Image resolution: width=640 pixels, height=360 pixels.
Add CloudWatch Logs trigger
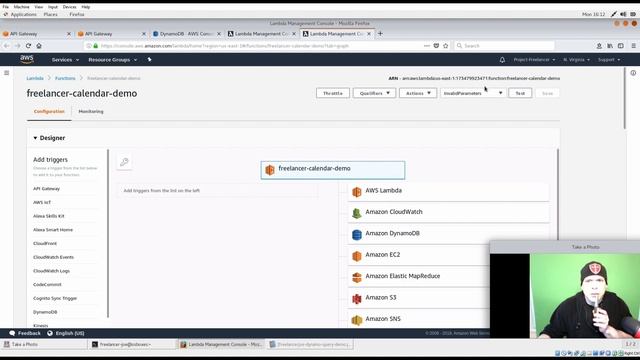click(x=51, y=271)
